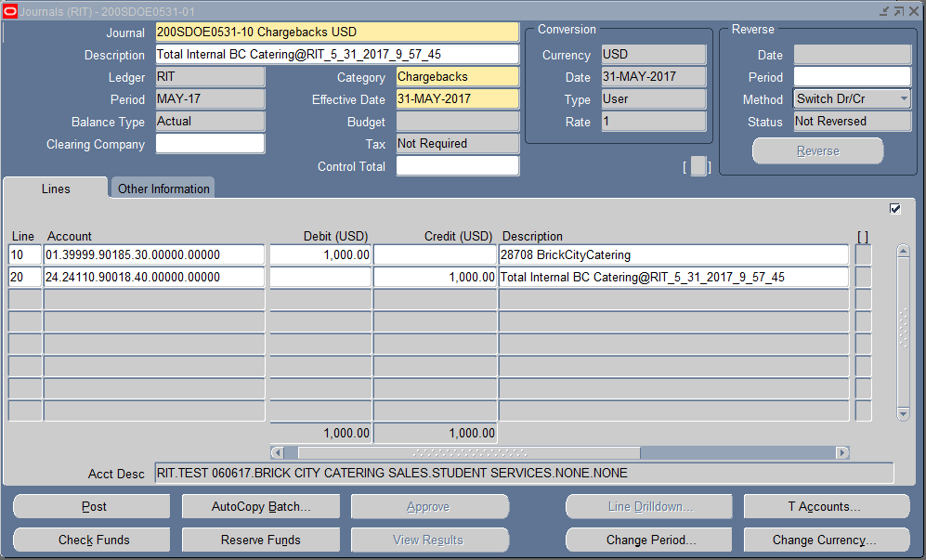Click flexfield box for line 20
The height and width of the screenshot is (560, 926).
(x=863, y=277)
